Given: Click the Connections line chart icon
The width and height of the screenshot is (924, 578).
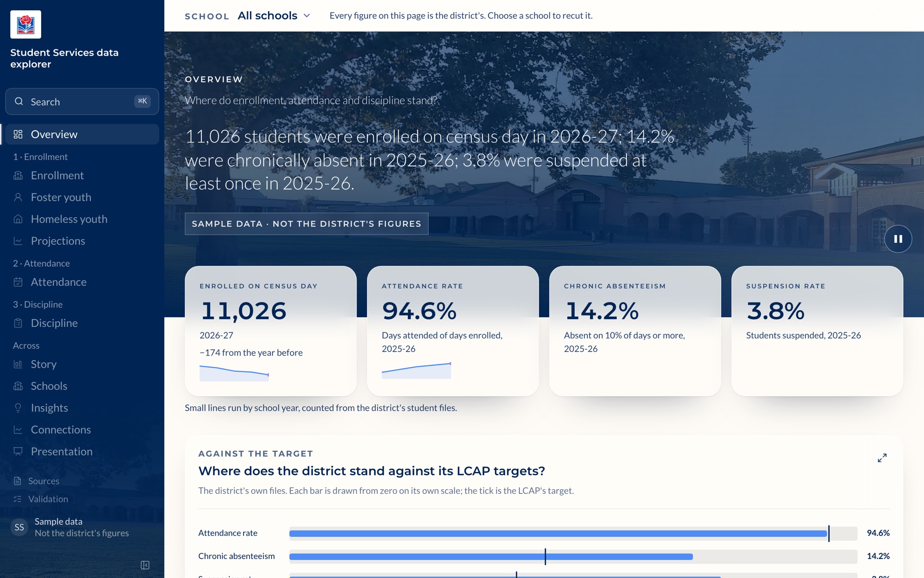Looking at the screenshot, I should [18, 429].
